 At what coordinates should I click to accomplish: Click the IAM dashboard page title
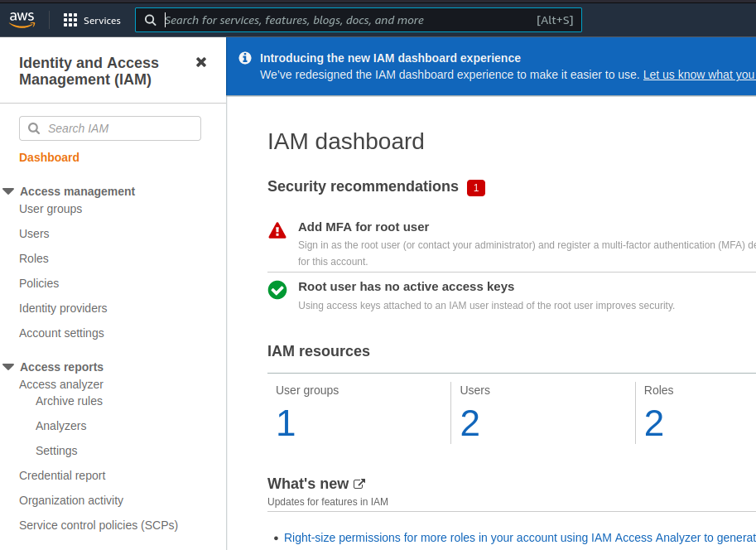346,142
